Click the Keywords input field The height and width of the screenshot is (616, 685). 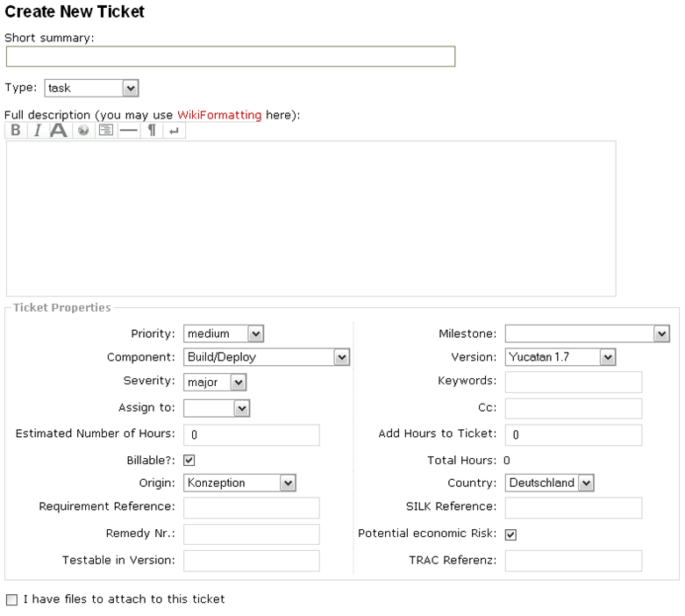(574, 382)
